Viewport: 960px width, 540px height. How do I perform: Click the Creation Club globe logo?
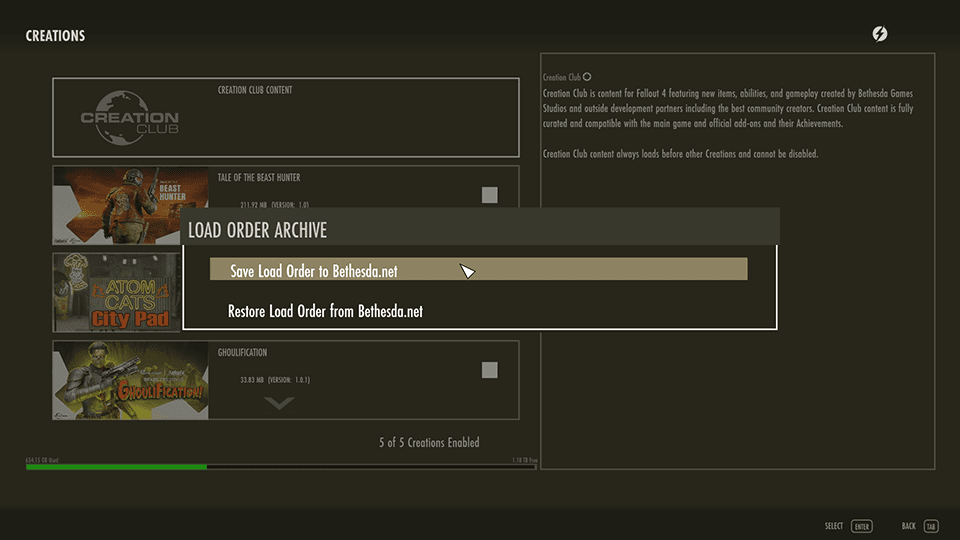point(129,118)
